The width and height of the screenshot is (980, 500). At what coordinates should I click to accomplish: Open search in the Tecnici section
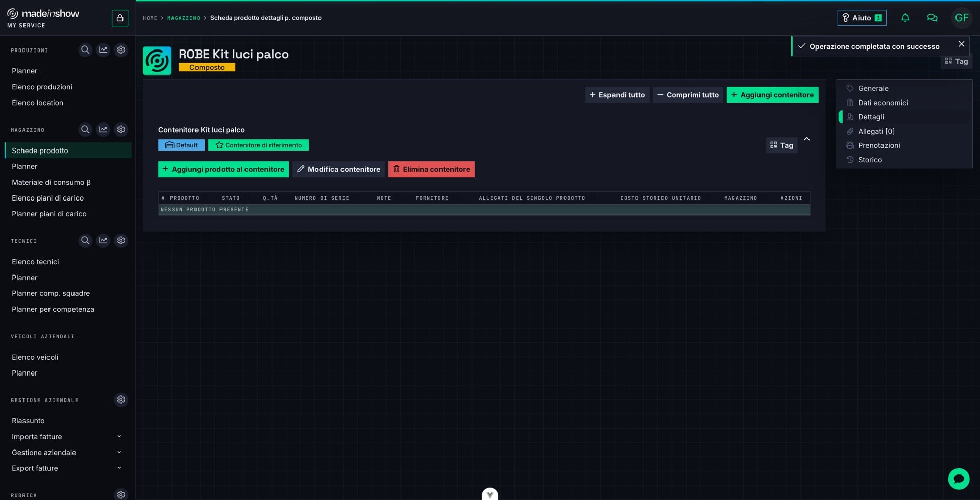pyautogui.click(x=85, y=240)
